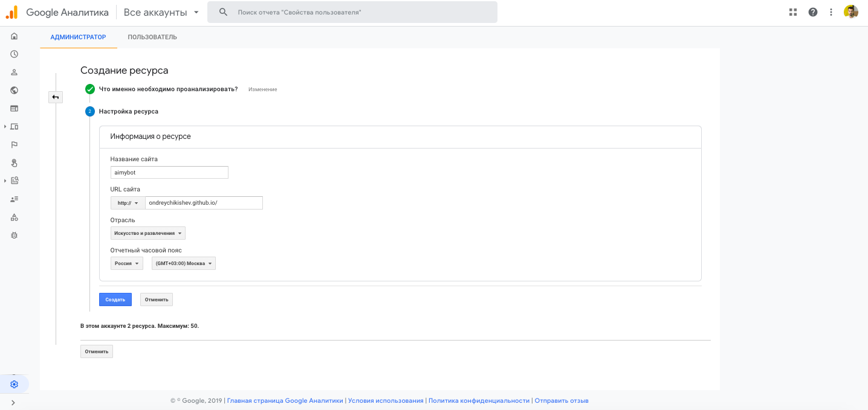868x410 pixels.
Task: Click the Политика конфиденциальности footer link
Action: [479, 400]
